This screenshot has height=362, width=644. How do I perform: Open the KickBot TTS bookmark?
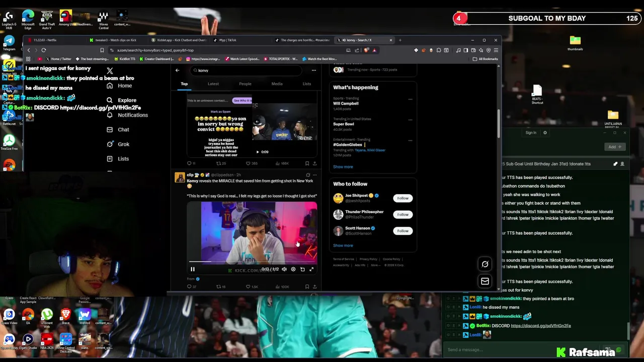click(124, 59)
